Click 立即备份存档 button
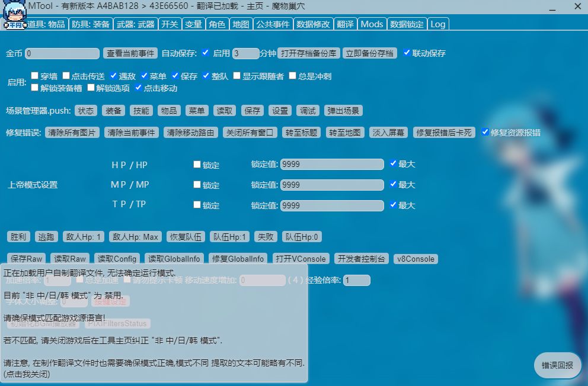Screen dimensions: 588x386 (369, 53)
